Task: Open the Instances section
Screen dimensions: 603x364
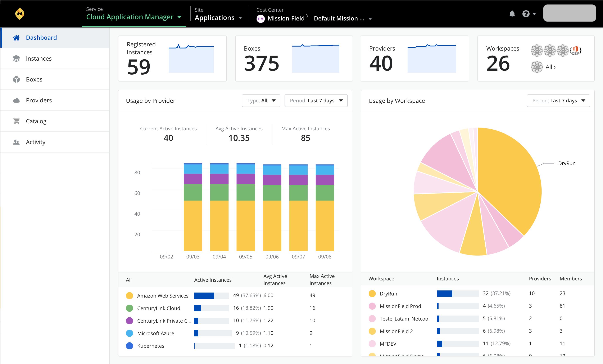Action: point(55,59)
